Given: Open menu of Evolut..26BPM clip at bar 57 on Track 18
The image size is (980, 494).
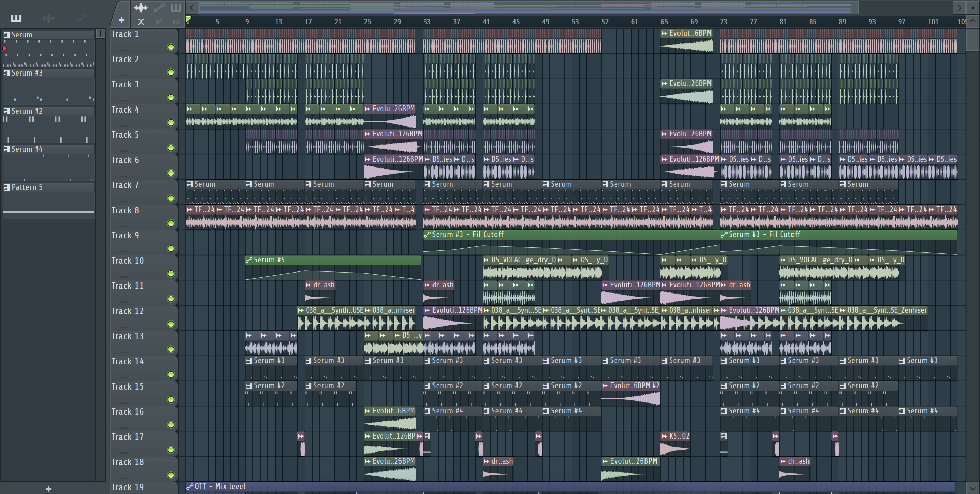Looking at the screenshot, I should pyautogui.click(x=605, y=461).
